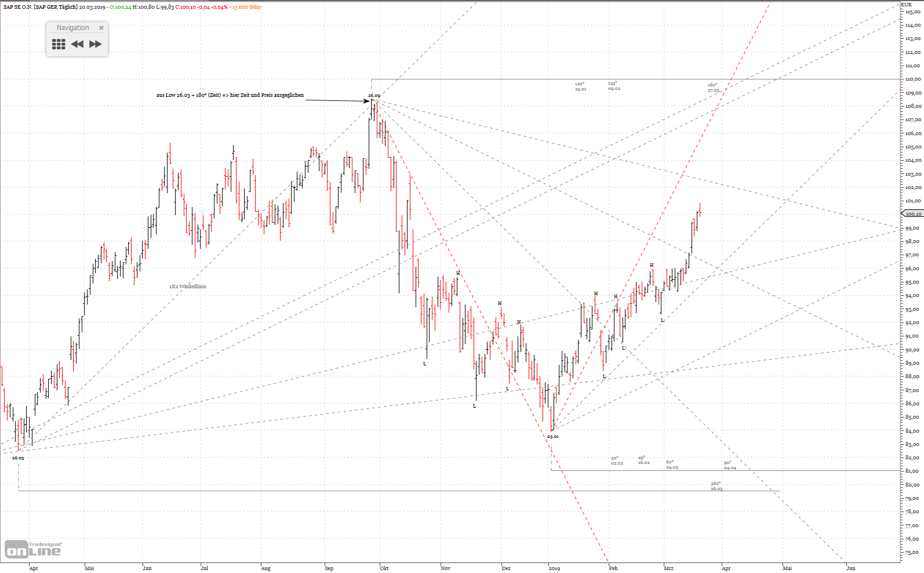Image resolution: width=924 pixels, height=573 pixels.
Task: Click the '2019' label on time axis
Action: pyautogui.click(x=554, y=568)
